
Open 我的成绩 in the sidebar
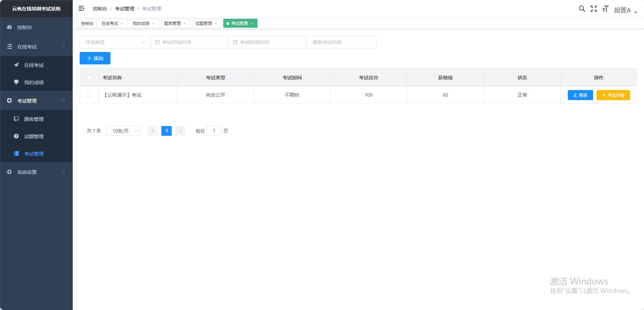pos(36,82)
